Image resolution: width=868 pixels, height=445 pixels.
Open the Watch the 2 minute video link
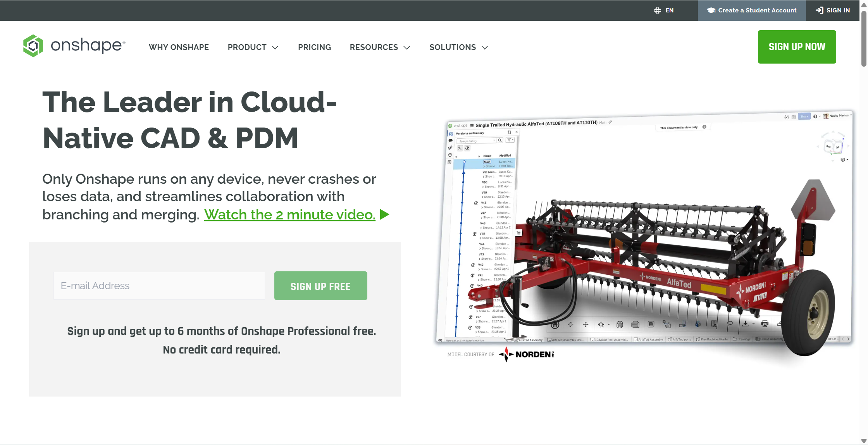click(x=289, y=214)
